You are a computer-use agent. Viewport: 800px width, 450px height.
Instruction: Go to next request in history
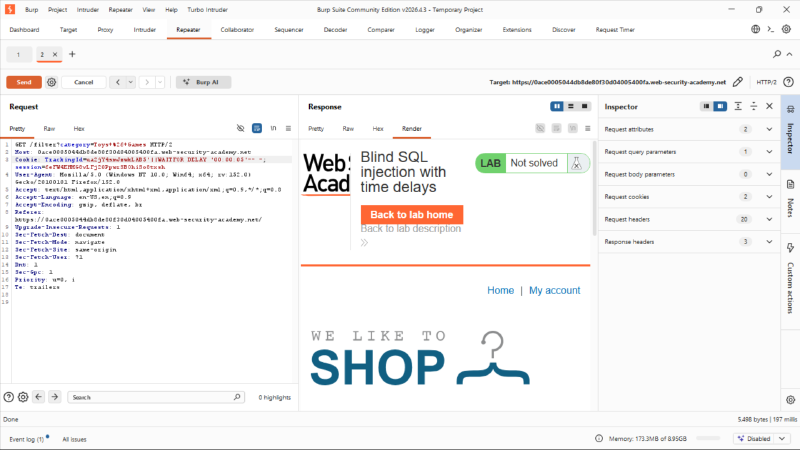pyautogui.click(x=147, y=82)
